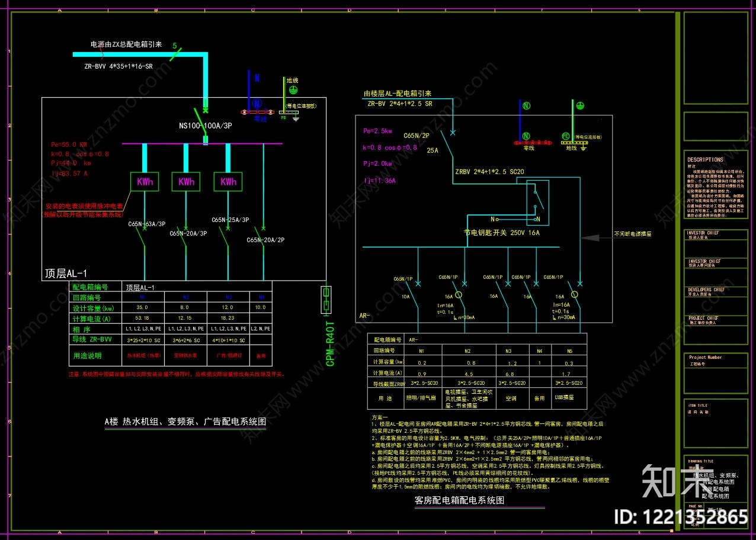Select the '导线 ZR-BVV' row header
The width and height of the screenshot is (756, 540).
coord(92,339)
